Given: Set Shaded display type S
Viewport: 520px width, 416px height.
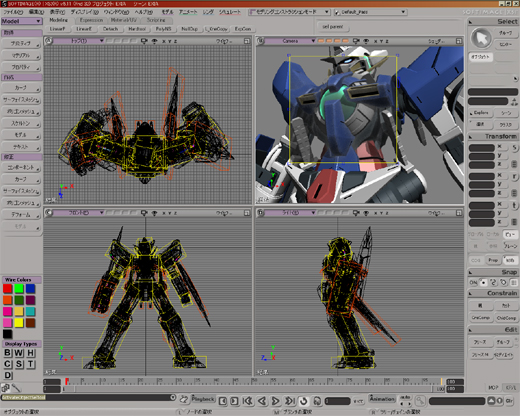Looking at the screenshot, I should click(19, 364).
